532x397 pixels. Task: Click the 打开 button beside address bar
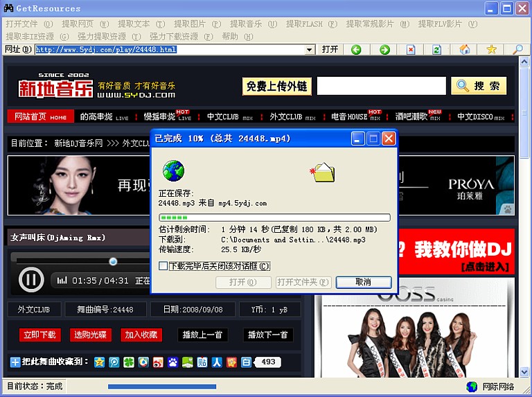tap(330, 50)
